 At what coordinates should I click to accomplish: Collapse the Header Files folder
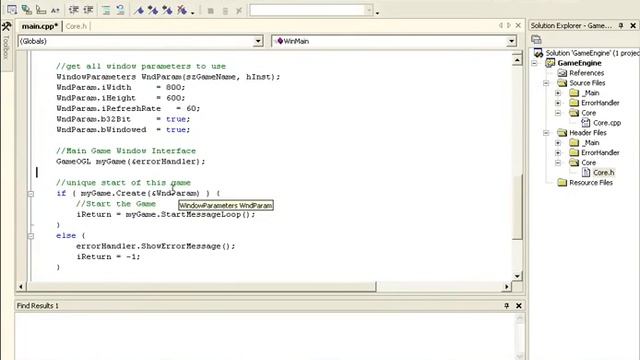coord(546,133)
